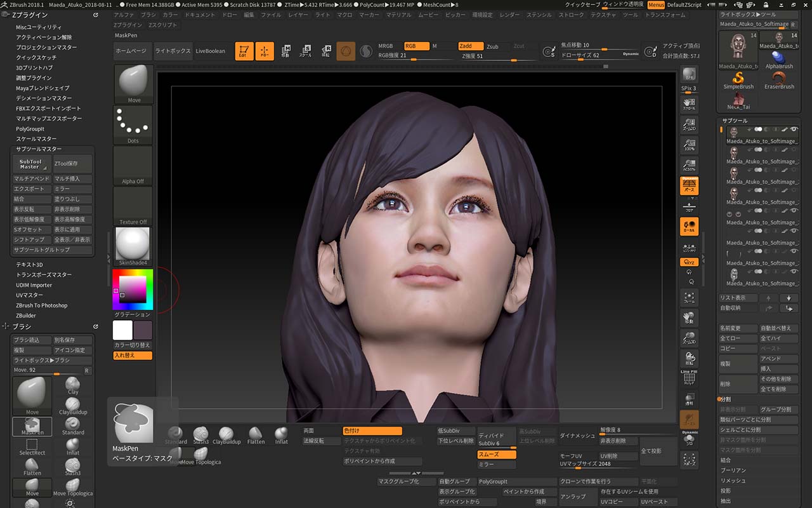812x508 pixels.
Task: Open the アルファ menu
Action: tap(124, 15)
